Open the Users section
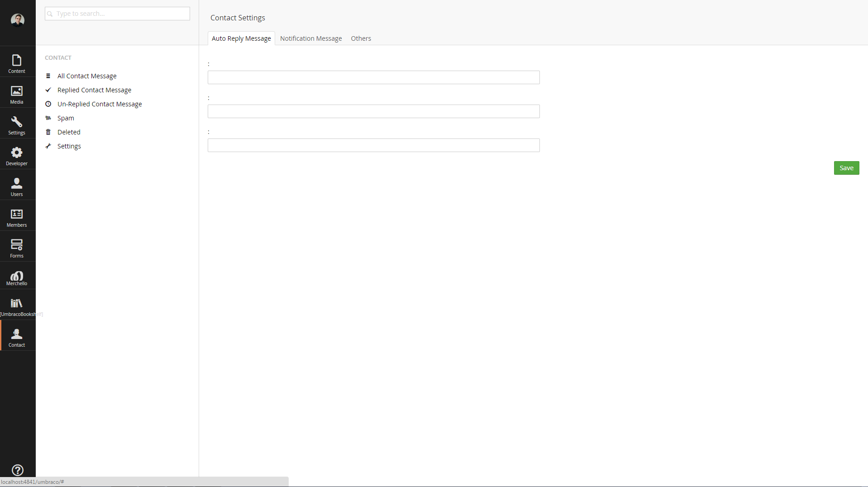 (x=17, y=187)
